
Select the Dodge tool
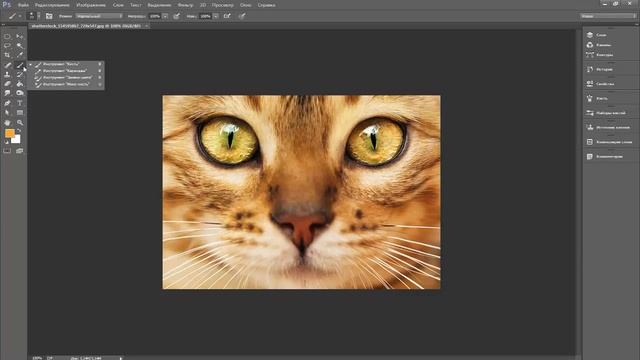click(20, 93)
